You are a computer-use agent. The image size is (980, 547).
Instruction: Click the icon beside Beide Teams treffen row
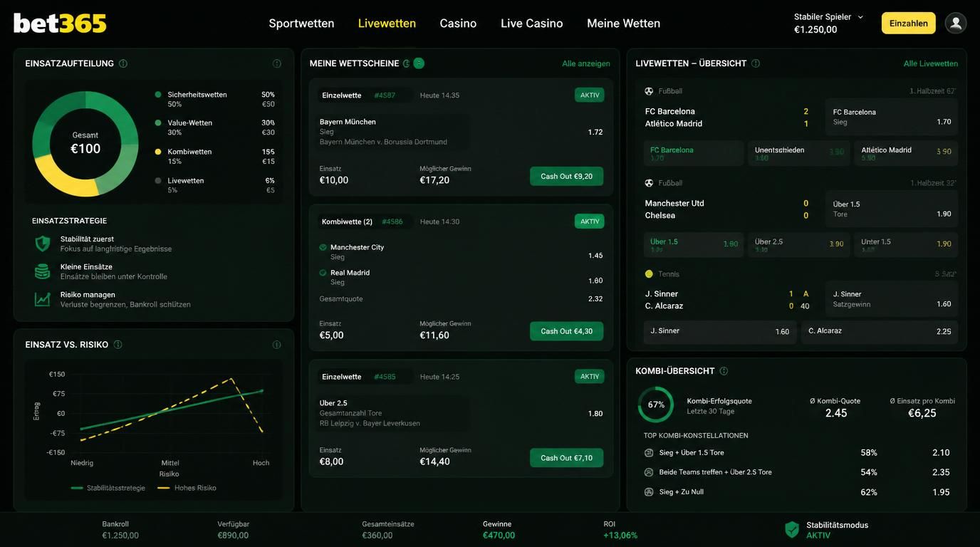(649, 472)
